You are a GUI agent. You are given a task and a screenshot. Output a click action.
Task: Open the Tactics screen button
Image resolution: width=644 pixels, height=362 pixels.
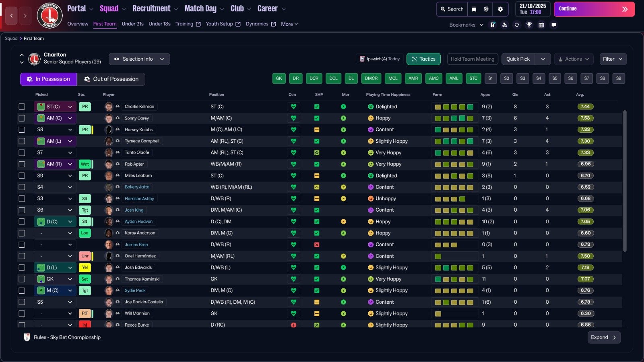pyautogui.click(x=423, y=59)
